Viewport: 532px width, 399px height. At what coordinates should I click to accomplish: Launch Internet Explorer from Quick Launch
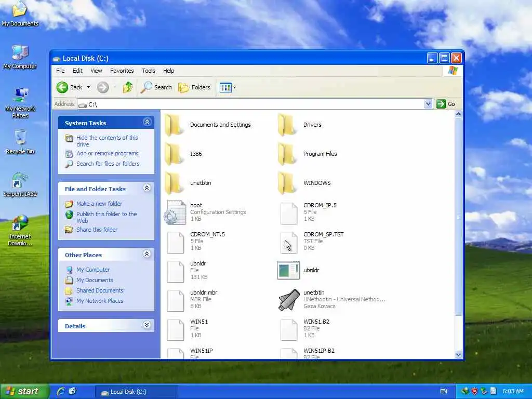coord(61,392)
